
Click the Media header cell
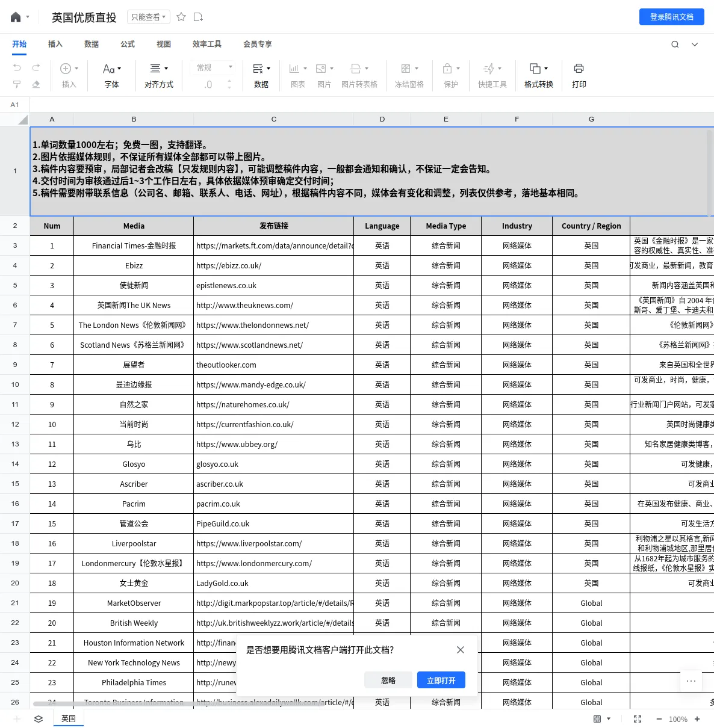tap(134, 226)
